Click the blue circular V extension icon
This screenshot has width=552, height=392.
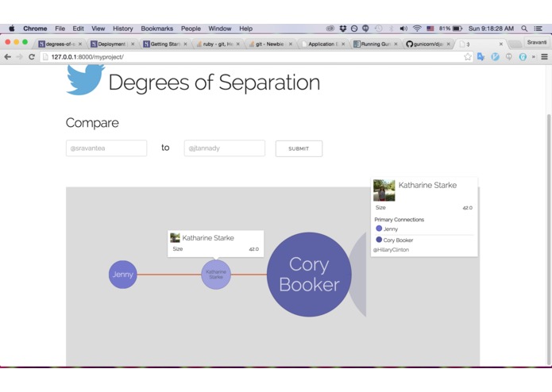[495, 56]
